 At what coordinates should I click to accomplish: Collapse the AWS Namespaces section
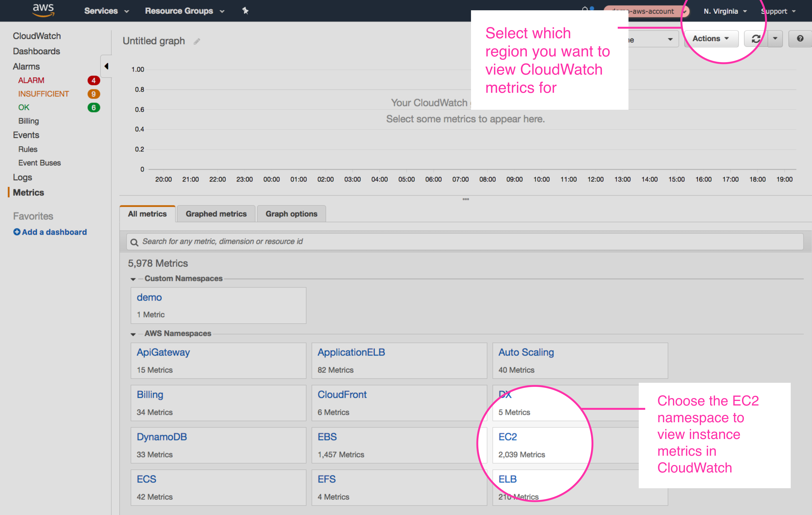pos(133,334)
